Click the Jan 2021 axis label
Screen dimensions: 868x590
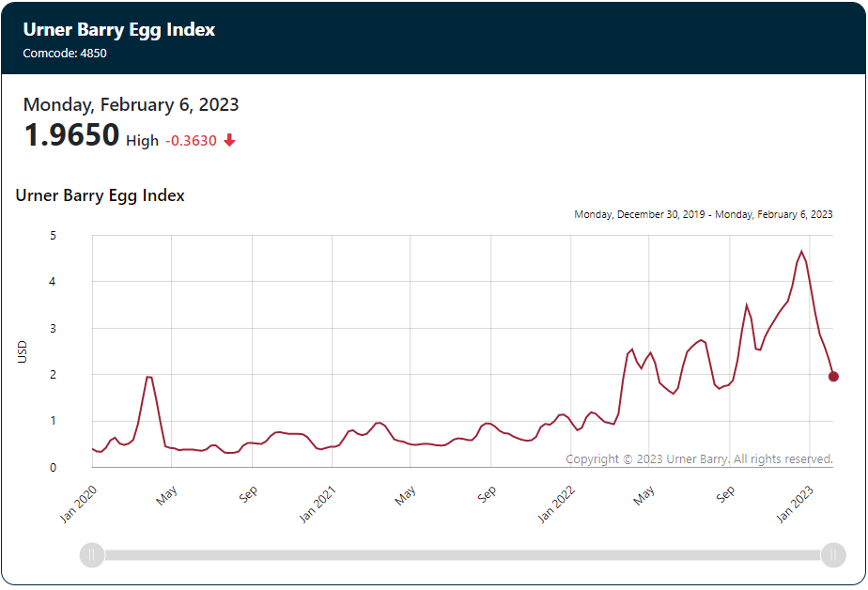pos(318,504)
